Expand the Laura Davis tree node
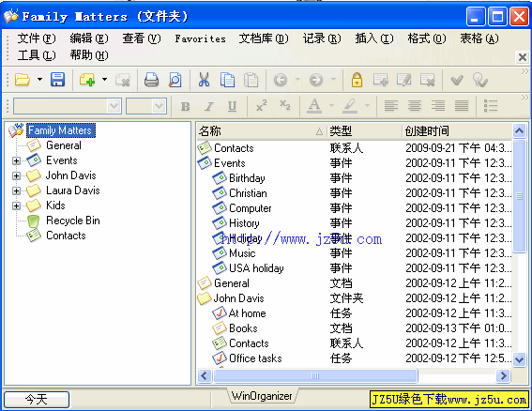The height and width of the screenshot is (411, 532). click(16, 190)
